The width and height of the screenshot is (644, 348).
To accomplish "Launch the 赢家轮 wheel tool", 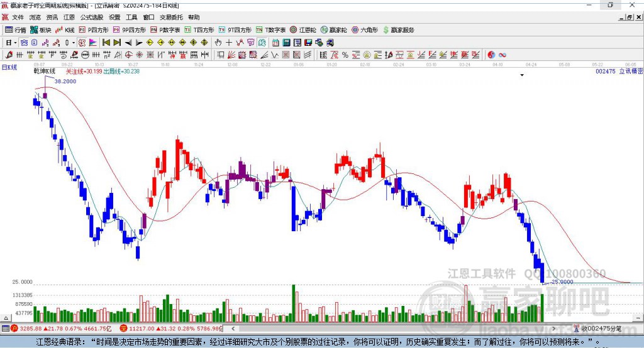I will (333, 30).
